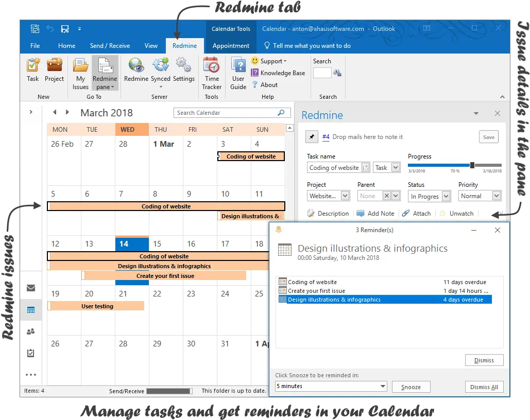530x420 pixels.
Task: Open the Knowledge Base
Action: pos(278,73)
